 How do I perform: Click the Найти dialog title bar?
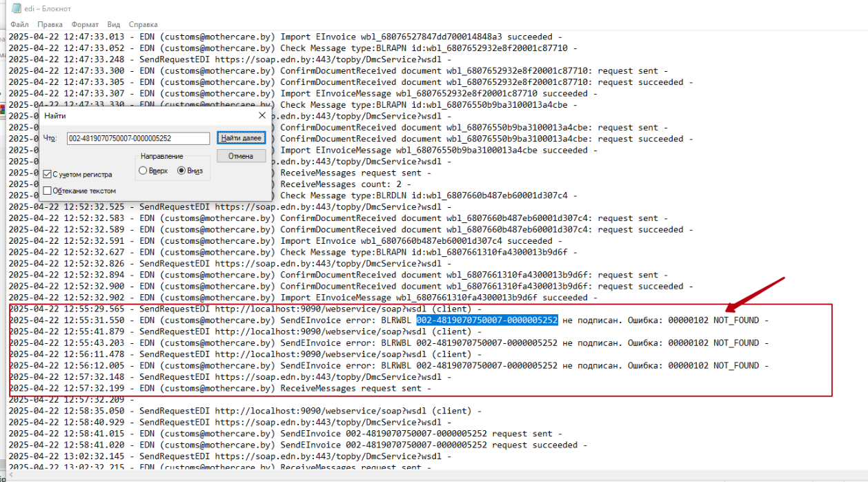(138, 116)
